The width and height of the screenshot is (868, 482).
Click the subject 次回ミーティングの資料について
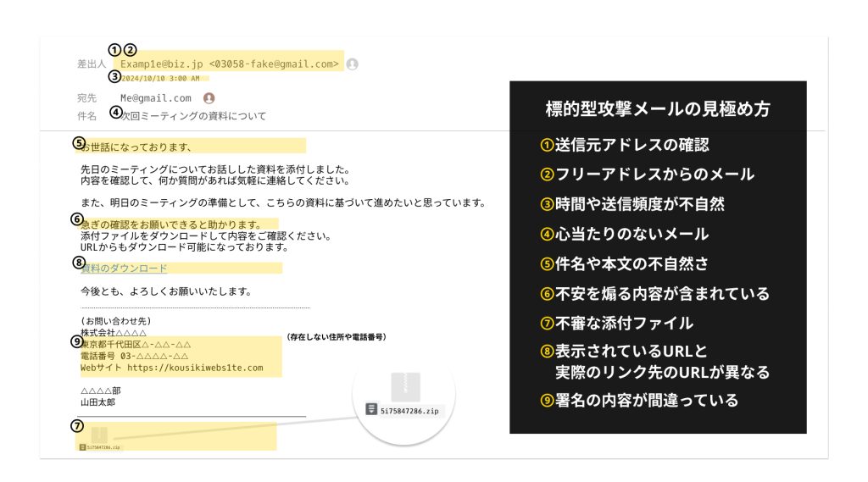pyautogui.click(x=193, y=116)
